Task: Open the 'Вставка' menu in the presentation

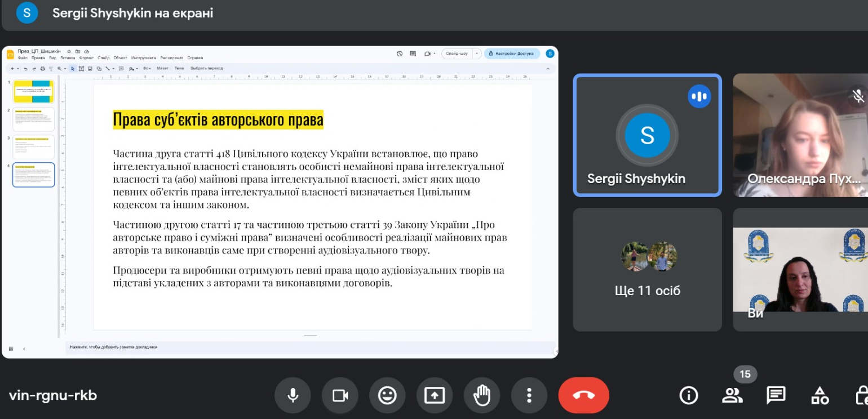Action: click(68, 58)
